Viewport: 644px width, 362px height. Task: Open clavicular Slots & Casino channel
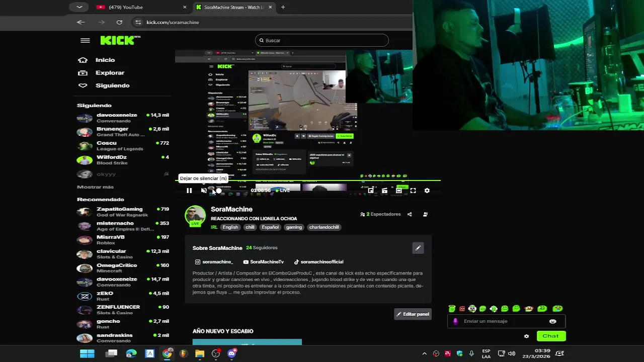[123, 254]
